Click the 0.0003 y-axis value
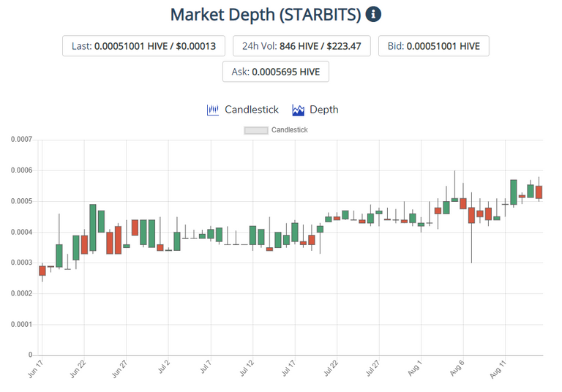Image resolution: width=562 pixels, height=392 pixels. click(21, 263)
